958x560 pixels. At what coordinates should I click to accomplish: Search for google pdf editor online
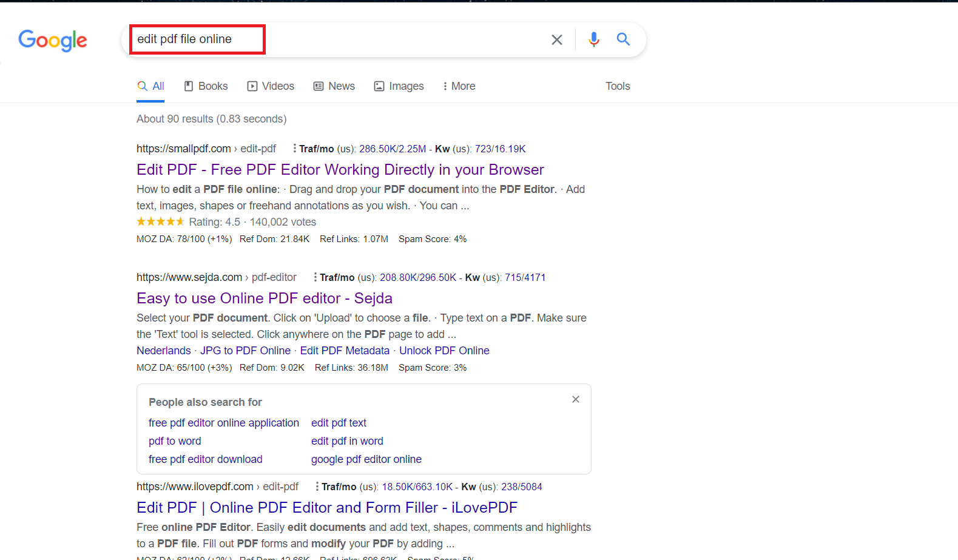(366, 459)
